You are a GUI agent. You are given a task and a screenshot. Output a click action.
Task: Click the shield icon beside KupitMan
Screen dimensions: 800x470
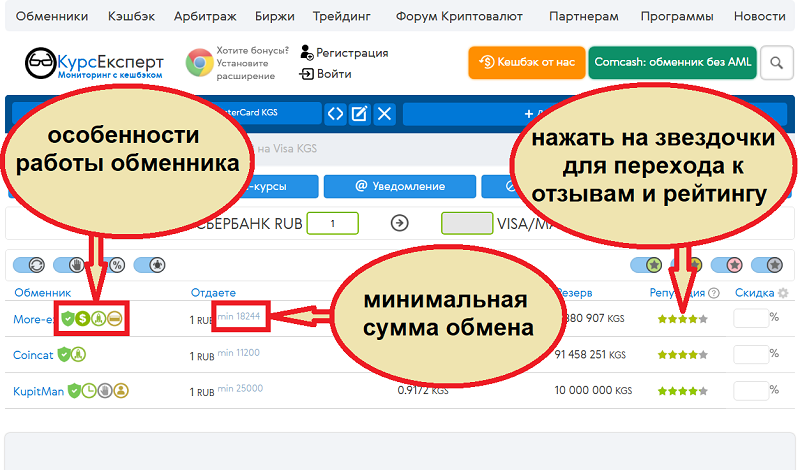click(x=74, y=391)
